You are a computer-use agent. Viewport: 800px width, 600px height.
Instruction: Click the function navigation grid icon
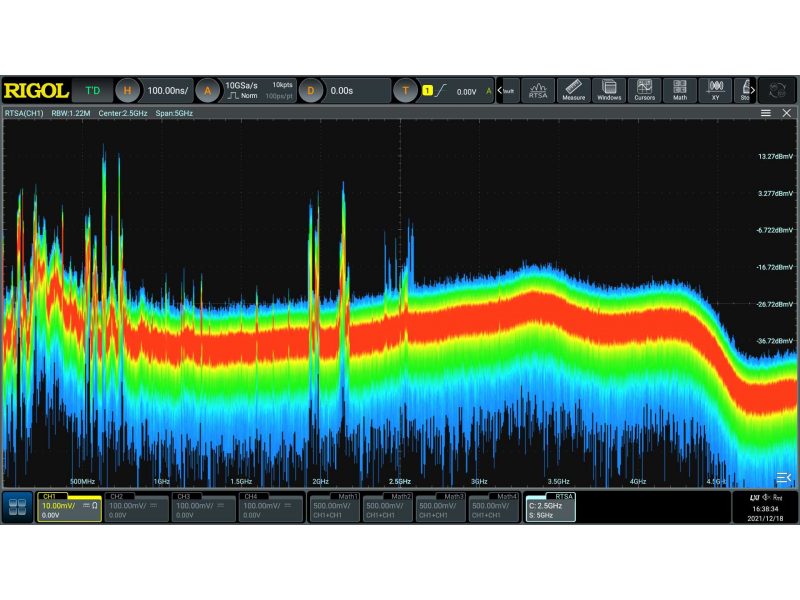click(17, 506)
